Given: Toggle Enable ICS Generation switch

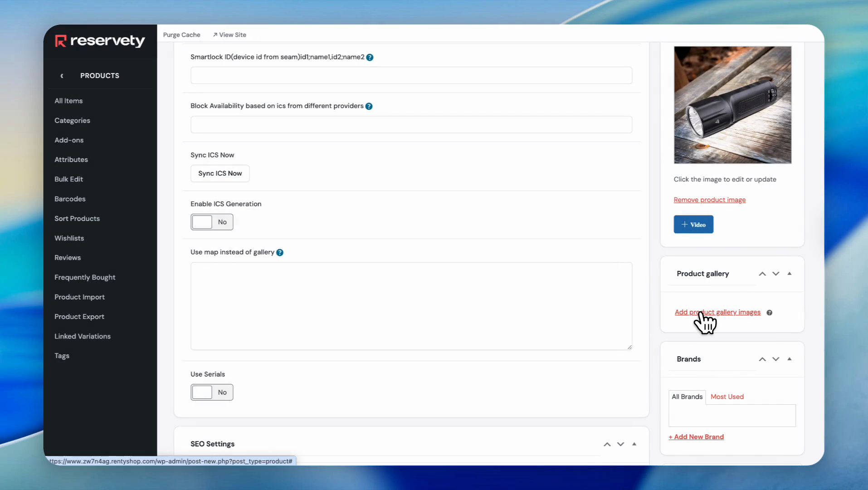Looking at the screenshot, I should [x=212, y=222].
